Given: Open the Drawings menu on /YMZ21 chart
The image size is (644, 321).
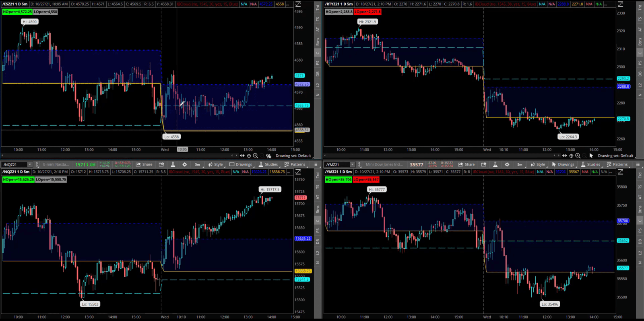Looking at the screenshot, I should pos(563,164).
